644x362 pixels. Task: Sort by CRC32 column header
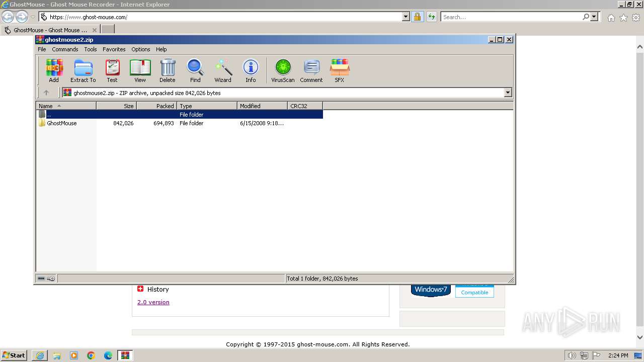(x=305, y=106)
